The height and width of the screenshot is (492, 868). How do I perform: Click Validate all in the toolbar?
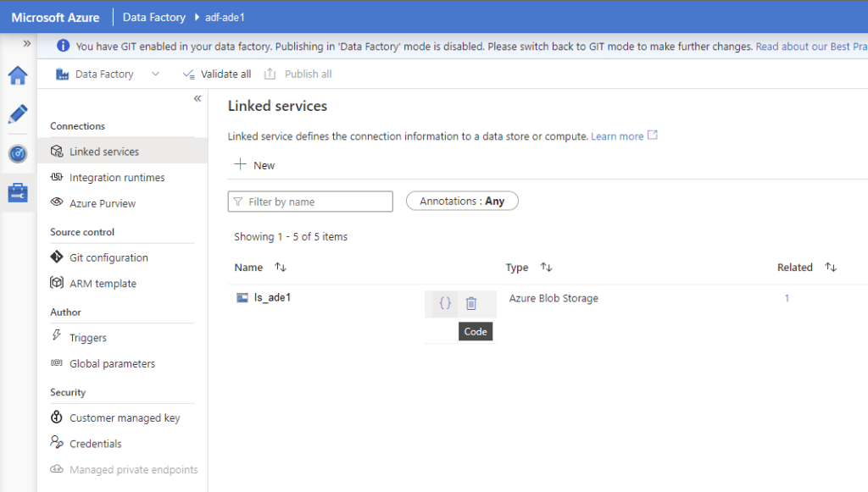[x=217, y=75]
